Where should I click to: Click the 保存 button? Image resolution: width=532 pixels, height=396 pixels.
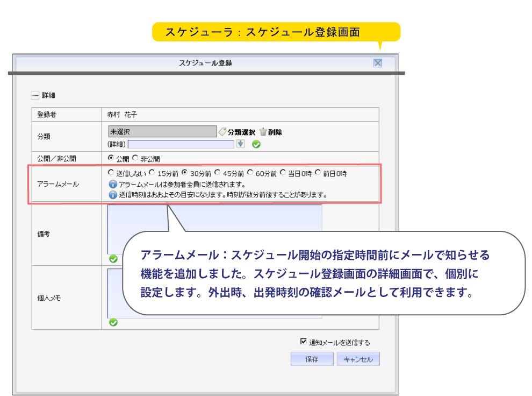tap(312, 359)
